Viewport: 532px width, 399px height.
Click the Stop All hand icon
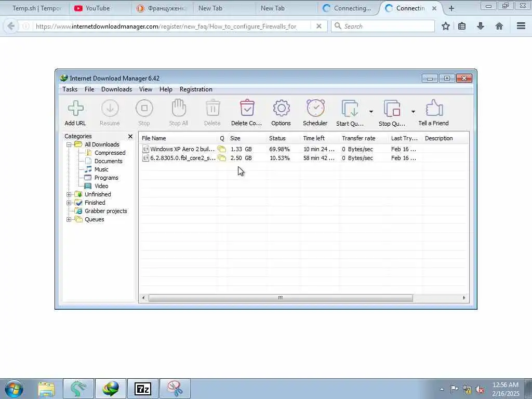pos(179,108)
